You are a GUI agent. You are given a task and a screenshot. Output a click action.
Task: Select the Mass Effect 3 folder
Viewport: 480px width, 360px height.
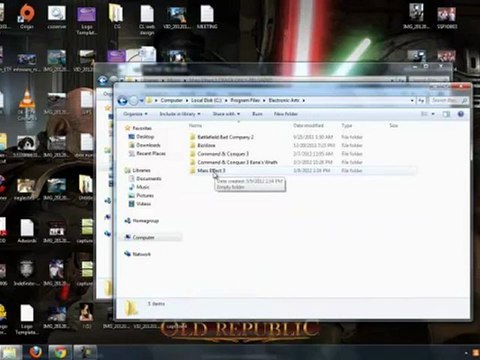coord(211,171)
